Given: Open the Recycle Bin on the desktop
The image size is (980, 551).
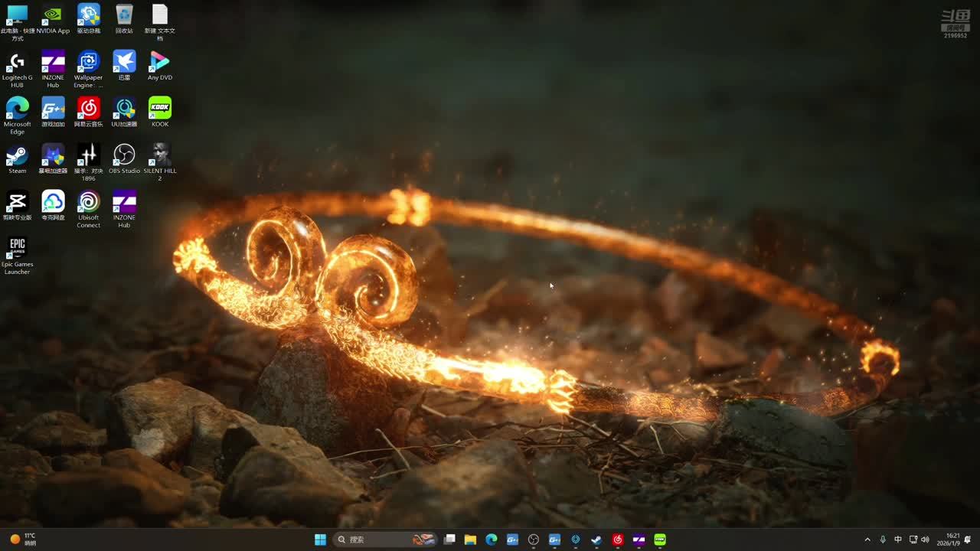Looking at the screenshot, I should point(124,15).
